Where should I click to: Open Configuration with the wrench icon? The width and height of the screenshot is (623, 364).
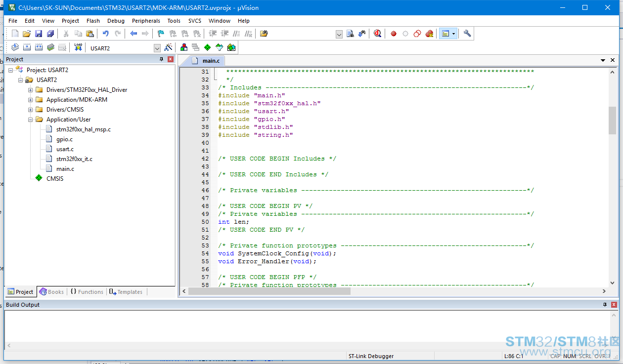point(467,34)
